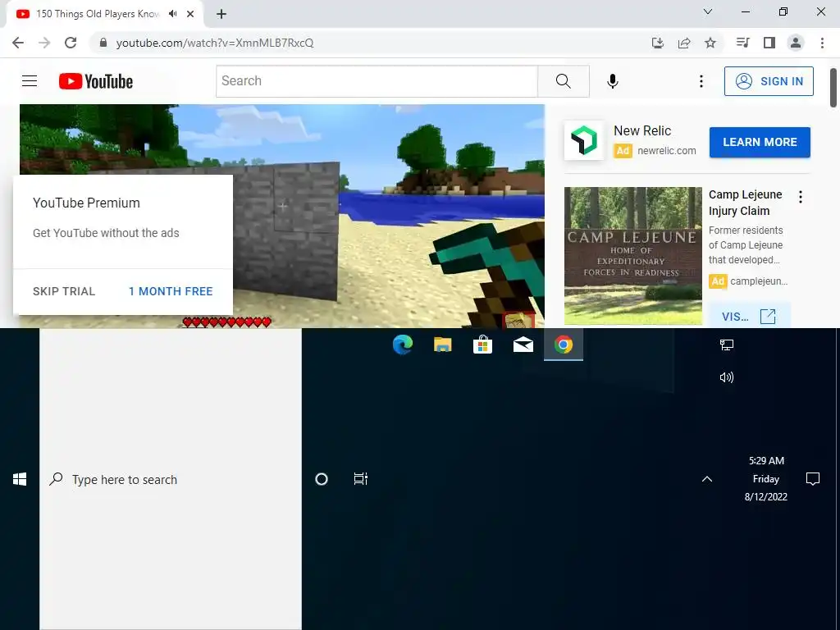Click LEARN MORE on New Relic ad
The height and width of the screenshot is (630, 840).
760,142
